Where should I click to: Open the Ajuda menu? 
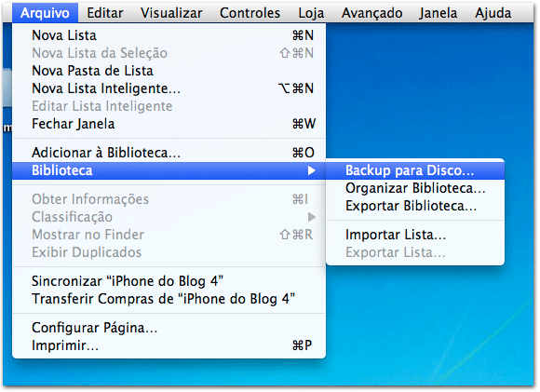[x=493, y=13]
